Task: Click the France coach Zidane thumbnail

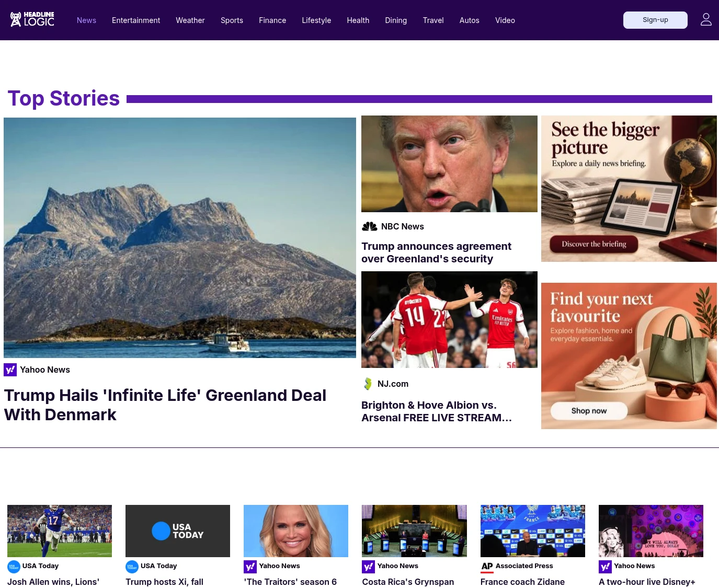Action: 533,531
